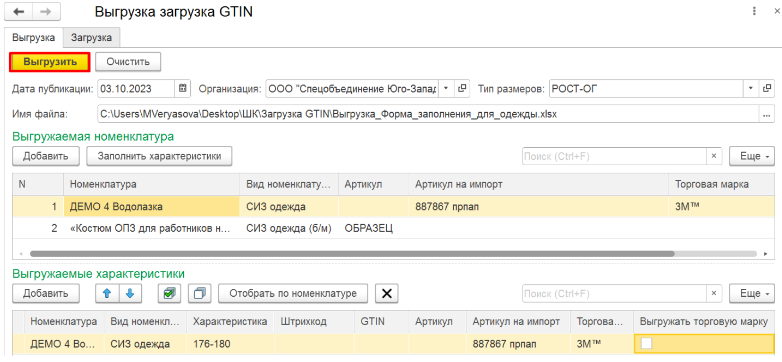Viewport: 782px width, 362px height.
Task: Click Торговая марка column header
Action: click(x=722, y=184)
